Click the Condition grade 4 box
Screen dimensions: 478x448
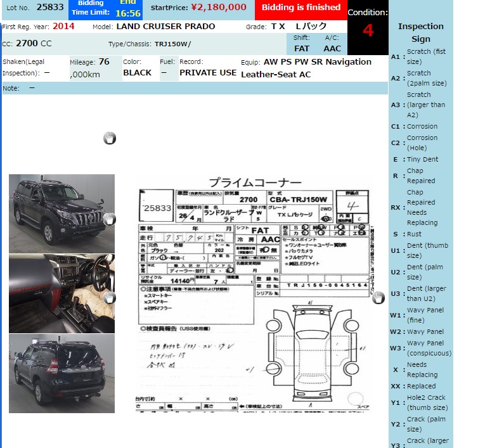click(368, 30)
